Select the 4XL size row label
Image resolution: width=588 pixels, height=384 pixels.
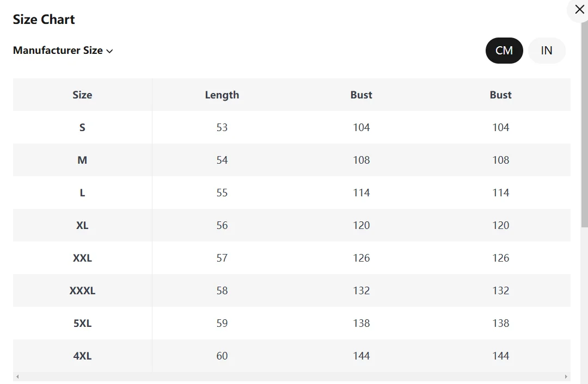[x=83, y=356]
